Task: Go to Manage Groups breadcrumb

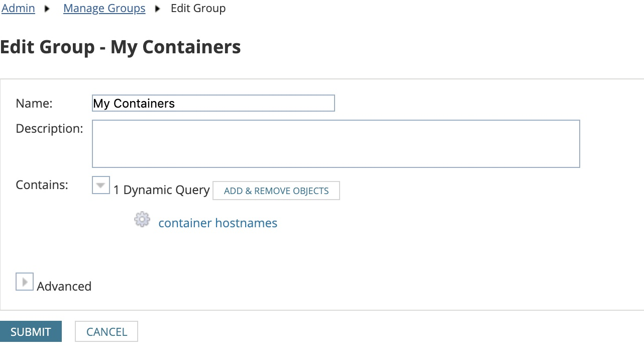Action: point(104,9)
